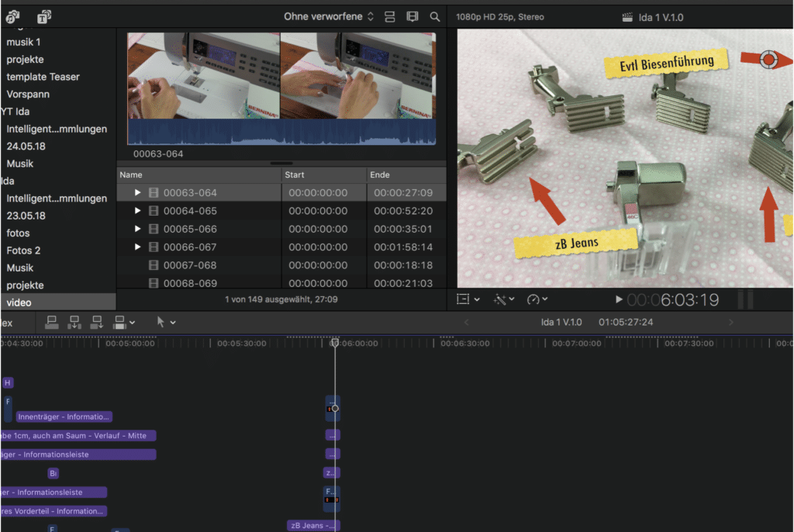Expand clip 00063-064 disclosure triangle
Image resolution: width=794 pixels, height=532 pixels.
138,193
